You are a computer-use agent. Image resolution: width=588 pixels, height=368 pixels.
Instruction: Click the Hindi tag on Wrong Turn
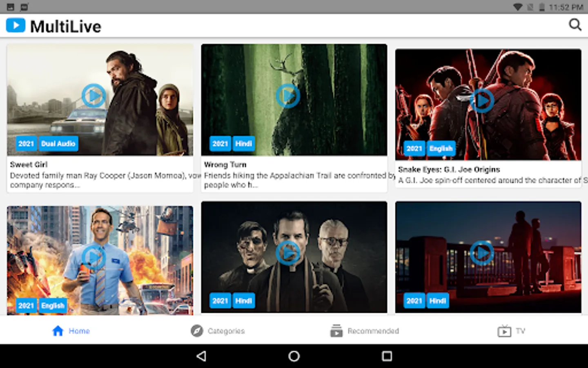pos(244,144)
